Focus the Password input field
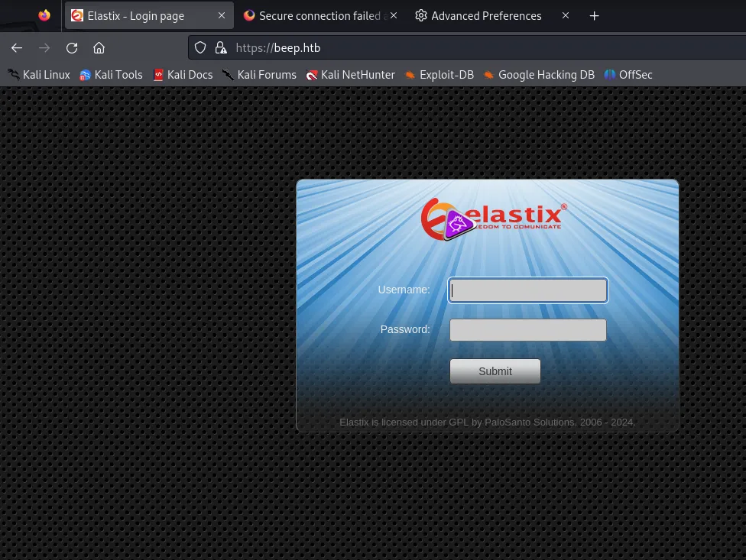This screenshot has height=560, width=746. (x=528, y=330)
